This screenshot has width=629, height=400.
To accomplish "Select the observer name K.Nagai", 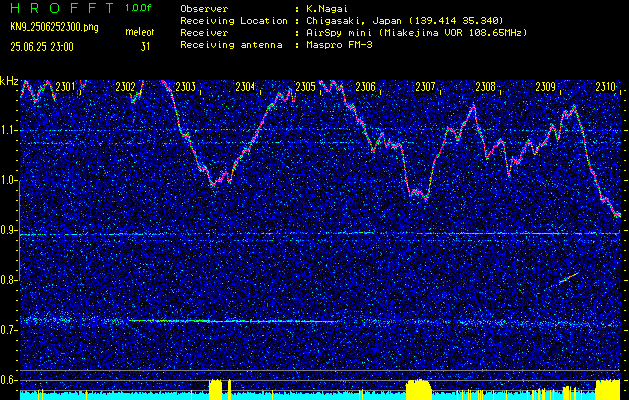I will tap(328, 9).
